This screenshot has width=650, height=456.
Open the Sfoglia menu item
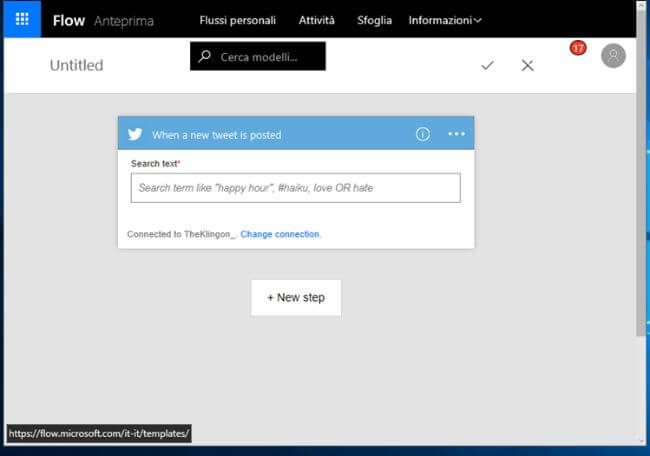click(x=374, y=20)
